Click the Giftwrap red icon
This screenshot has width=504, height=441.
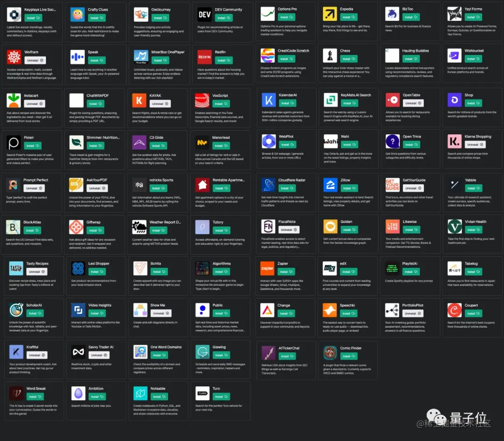[x=76, y=227]
